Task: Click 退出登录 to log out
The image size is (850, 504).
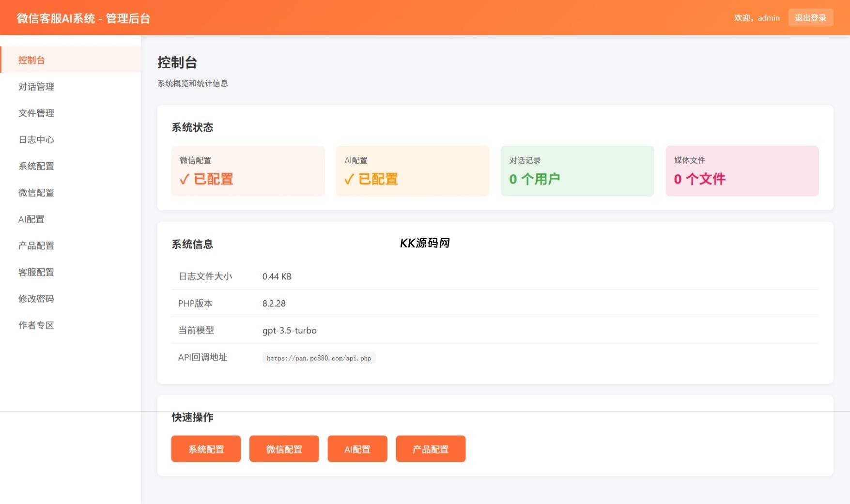Action: pyautogui.click(x=811, y=17)
